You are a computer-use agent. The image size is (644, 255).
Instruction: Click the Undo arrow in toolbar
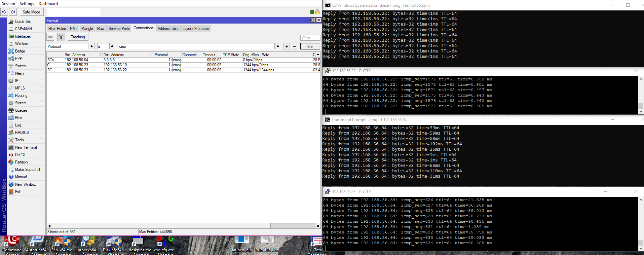pyautogui.click(x=4, y=12)
